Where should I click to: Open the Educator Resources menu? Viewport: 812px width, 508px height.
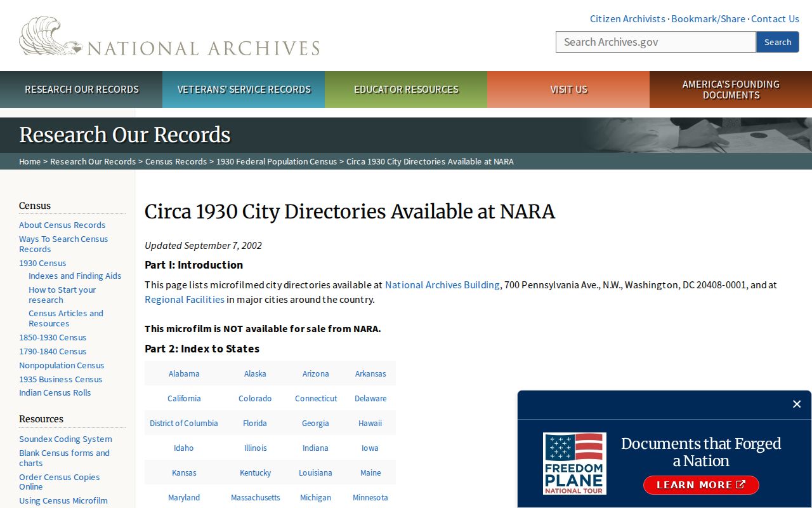click(406, 90)
